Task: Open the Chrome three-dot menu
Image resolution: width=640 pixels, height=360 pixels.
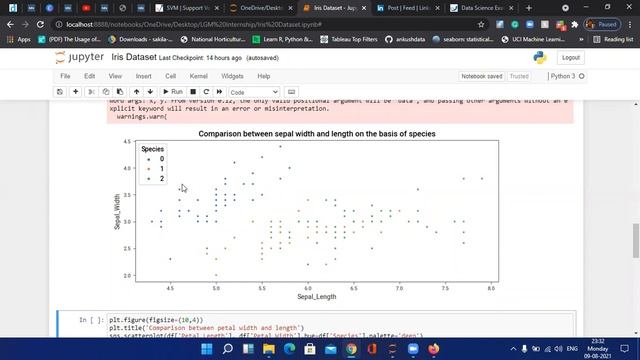Action: click(630, 24)
